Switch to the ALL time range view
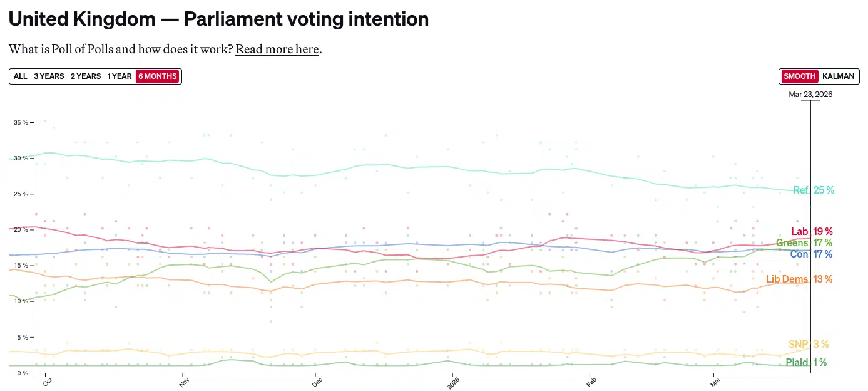Screen dimensions: 868x391 (x=20, y=76)
